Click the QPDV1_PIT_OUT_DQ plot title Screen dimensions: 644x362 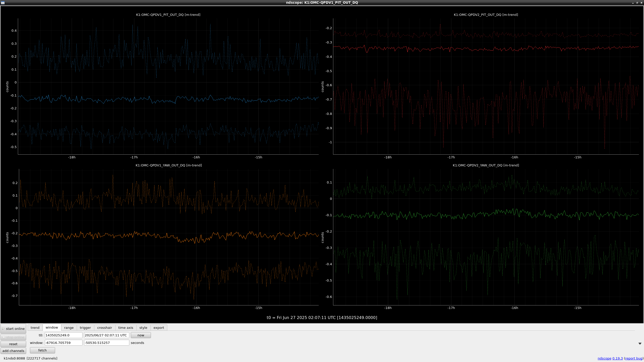[x=168, y=15]
